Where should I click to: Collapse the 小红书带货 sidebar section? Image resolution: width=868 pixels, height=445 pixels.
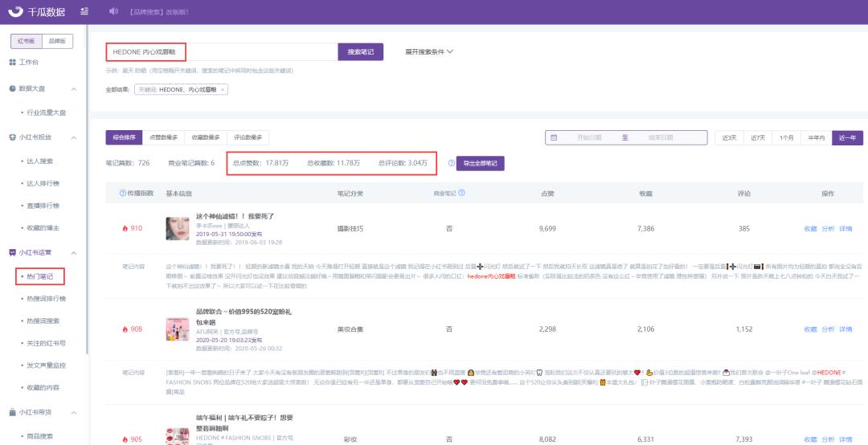74,412
